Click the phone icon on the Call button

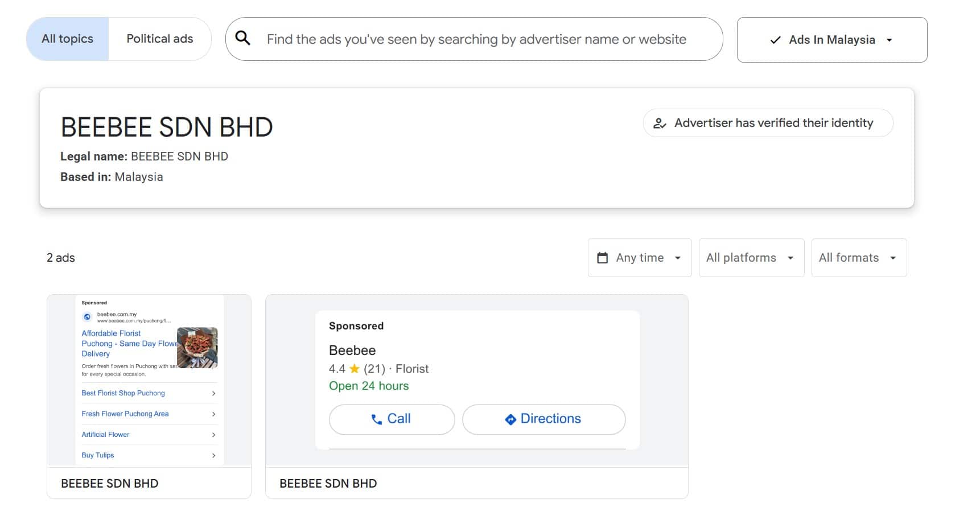(x=376, y=419)
